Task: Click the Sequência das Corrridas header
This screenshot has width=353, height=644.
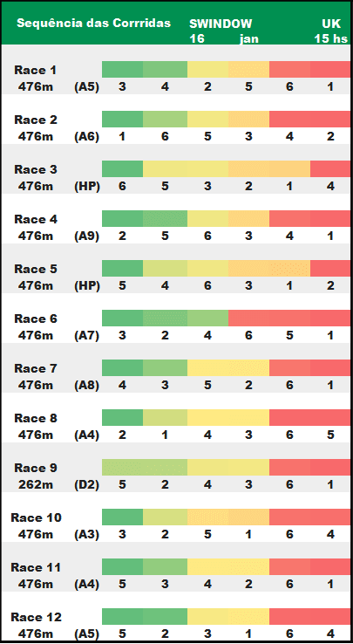Action: [x=93, y=23]
